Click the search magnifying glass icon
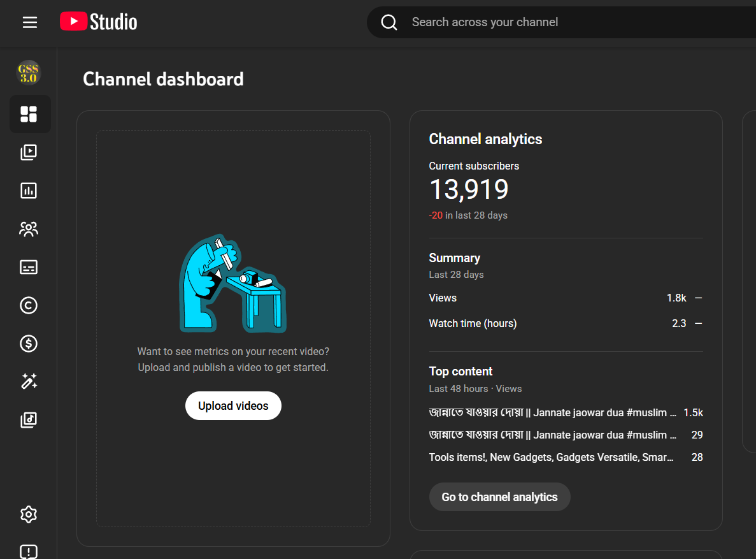This screenshot has width=756, height=559. pos(389,22)
